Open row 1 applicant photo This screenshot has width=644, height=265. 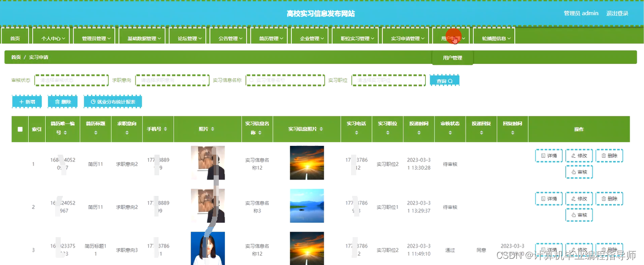pos(208,163)
